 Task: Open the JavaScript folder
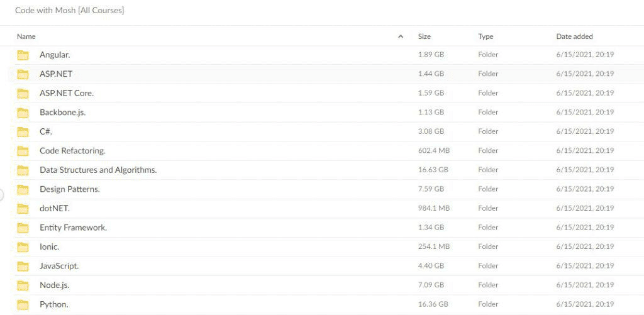[59, 266]
